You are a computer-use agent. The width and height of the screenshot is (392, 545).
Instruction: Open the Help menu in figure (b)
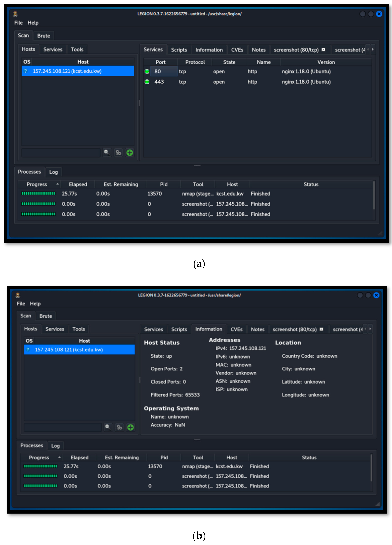[x=35, y=304]
